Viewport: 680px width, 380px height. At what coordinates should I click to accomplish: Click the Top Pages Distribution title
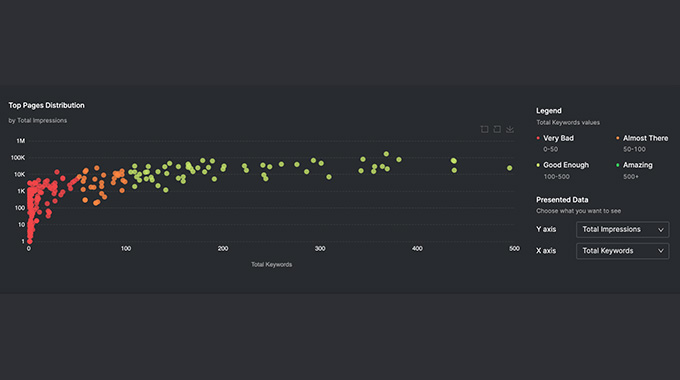point(46,105)
